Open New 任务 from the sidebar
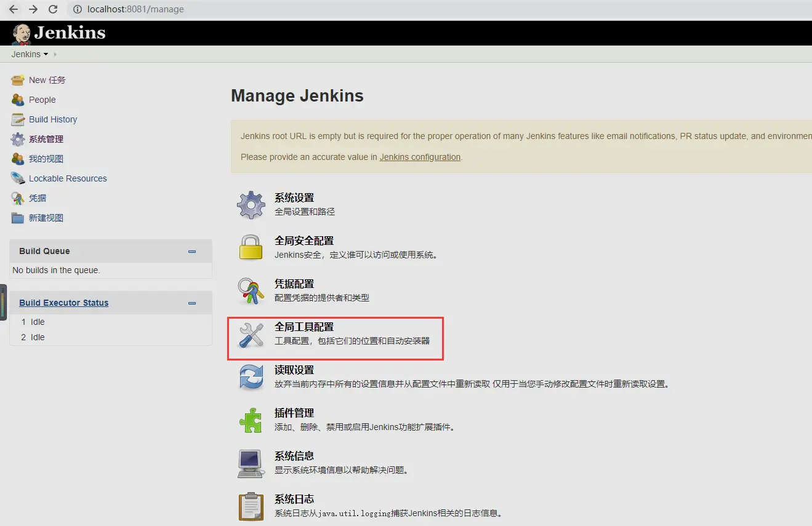Viewport: 812px width, 526px height. 47,80
